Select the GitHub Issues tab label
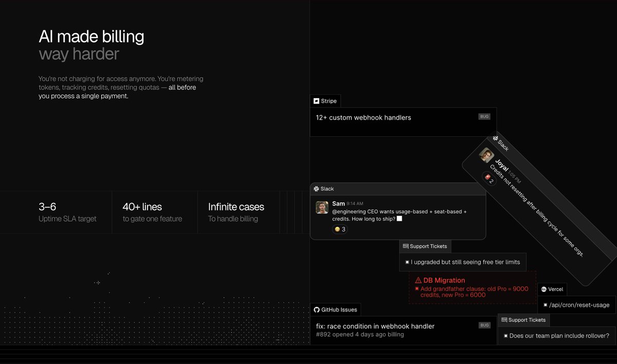 pyautogui.click(x=335, y=310)
